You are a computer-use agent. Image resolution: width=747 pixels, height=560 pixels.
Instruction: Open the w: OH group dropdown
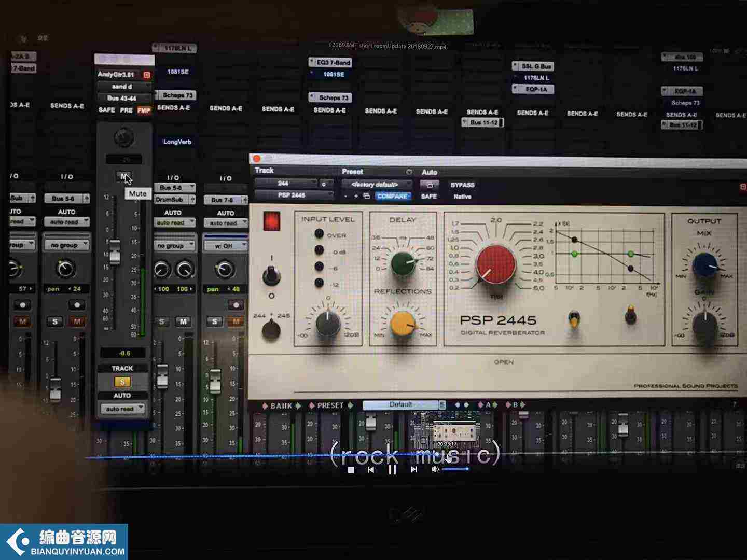(226, 246)
